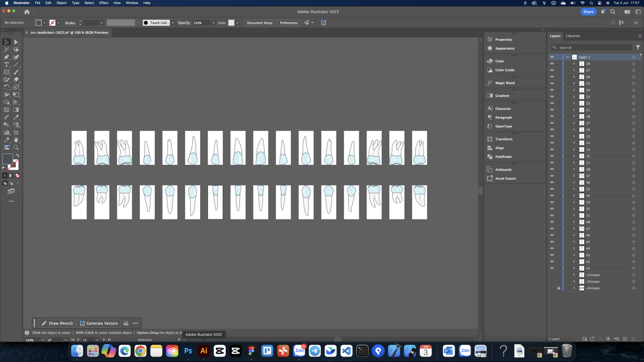Screen dimensions: 644x362
Task: Select the Free Transform tool
Action: pyautogui.click(x=16, y=95)
